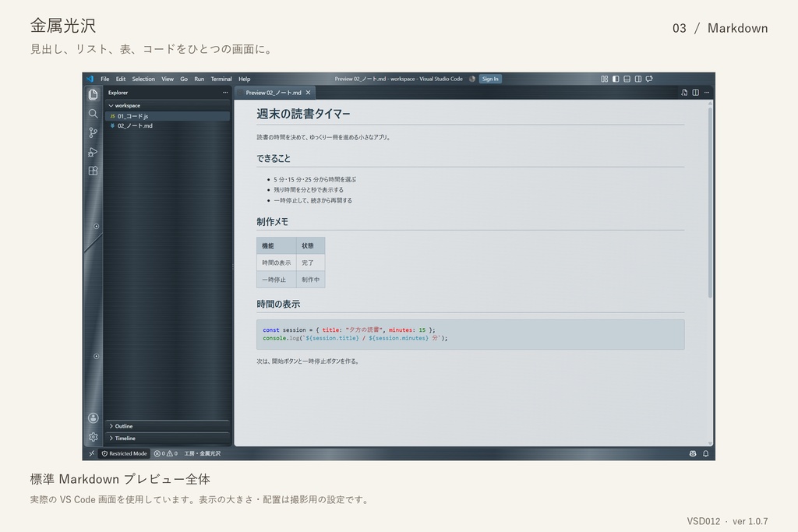Open the Run menu

pos(199,79)
